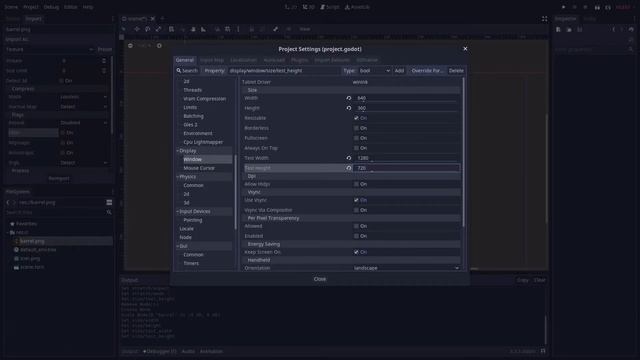
Task: Click the output panel expand icon at bottom right
Action: (x=543, y=351)
